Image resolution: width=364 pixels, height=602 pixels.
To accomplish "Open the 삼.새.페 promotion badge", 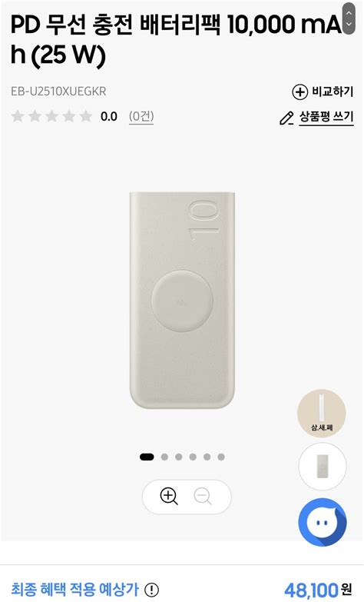I will click(x=322, y=414).
